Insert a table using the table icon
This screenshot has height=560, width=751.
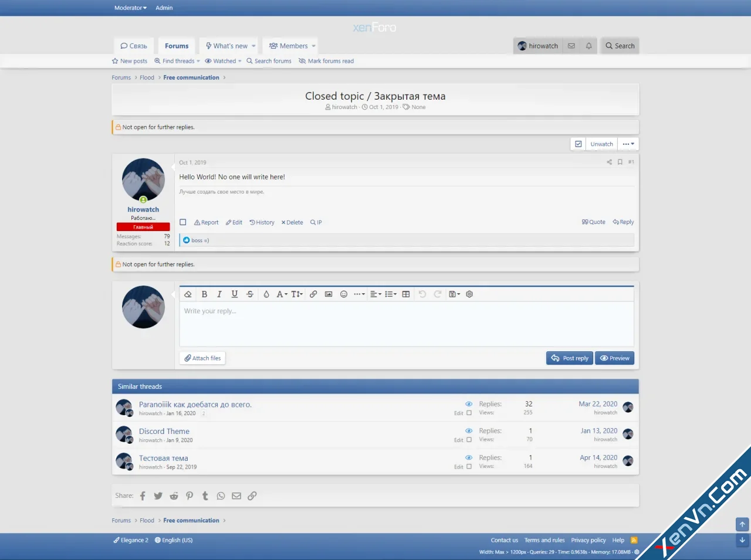click(x=405, y=294)
